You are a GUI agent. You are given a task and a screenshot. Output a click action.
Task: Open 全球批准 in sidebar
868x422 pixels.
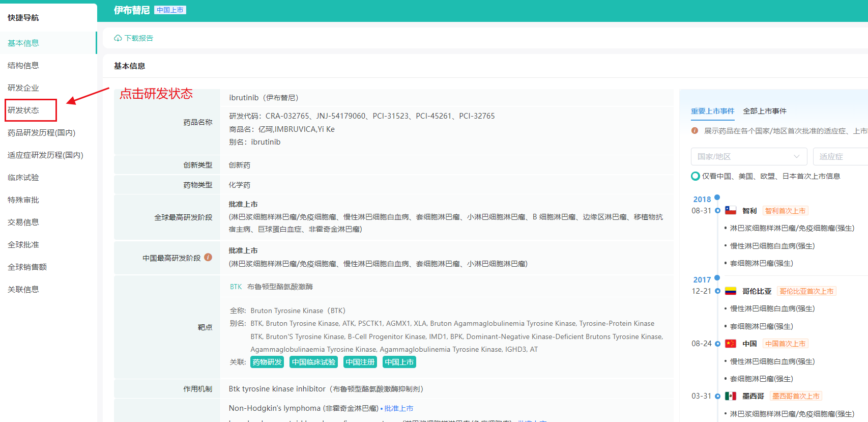(23, 244)
